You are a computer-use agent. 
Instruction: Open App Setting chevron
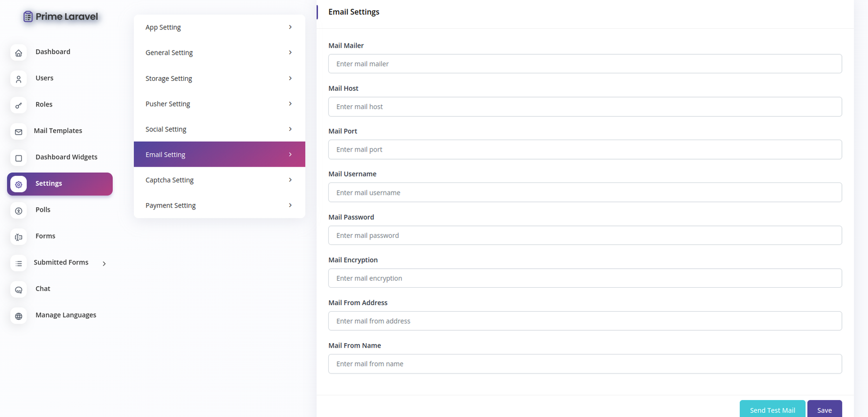click(x=290, y=27)
